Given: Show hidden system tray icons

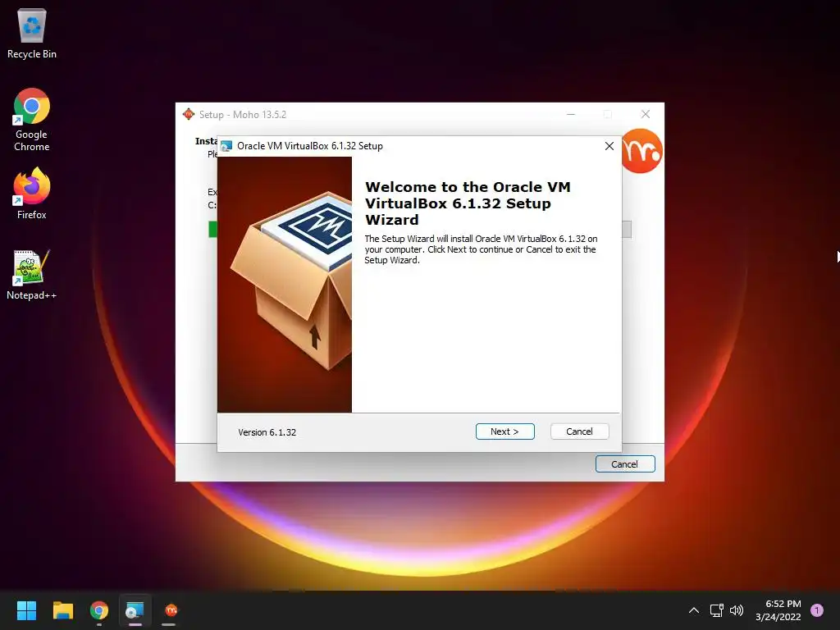Looking at the screenshot, I should tap(694, 610).
